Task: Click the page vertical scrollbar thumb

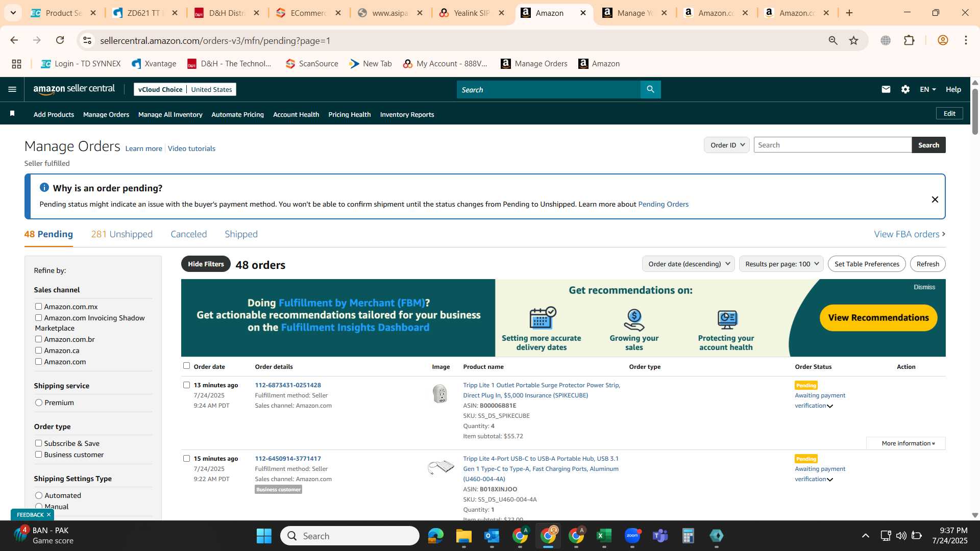Action: coord(975,111)
